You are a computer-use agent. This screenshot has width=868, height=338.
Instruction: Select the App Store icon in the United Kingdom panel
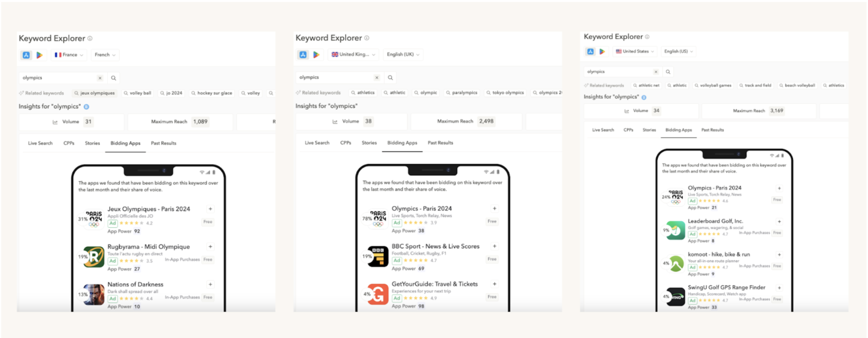[x=303, y=55]
